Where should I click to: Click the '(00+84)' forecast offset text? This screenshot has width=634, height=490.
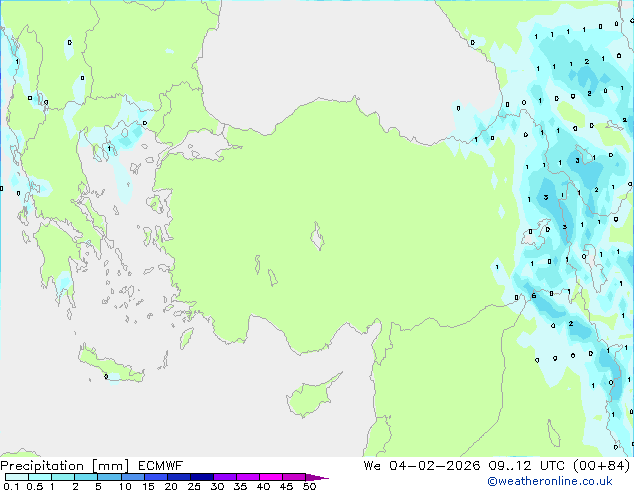602,466
